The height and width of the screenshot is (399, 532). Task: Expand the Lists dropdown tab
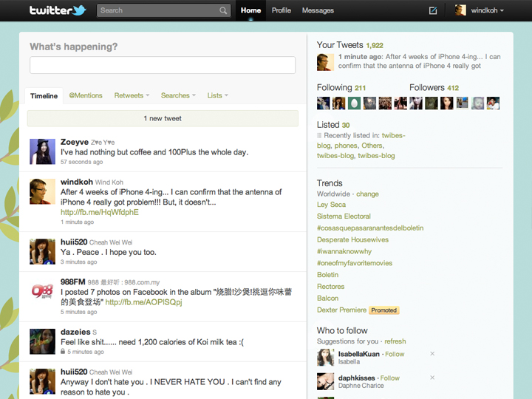(x=217, y=95)
